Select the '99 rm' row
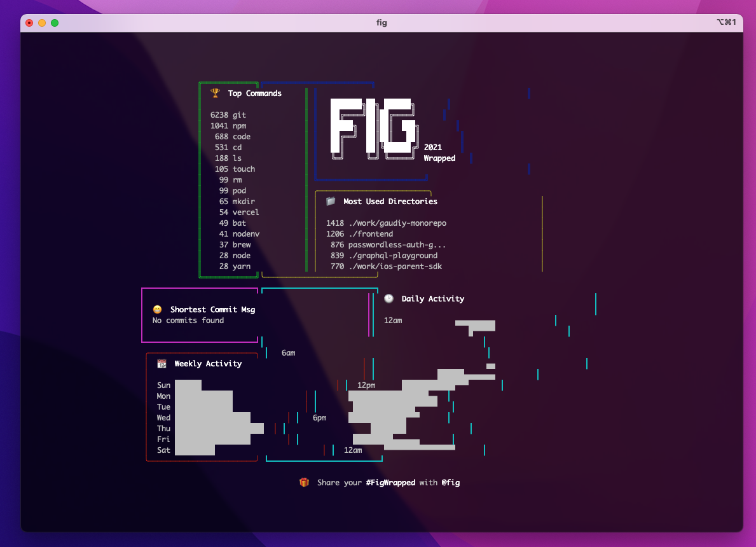Image resolution: width=756 pixels, height=547 pixels. 230,179
